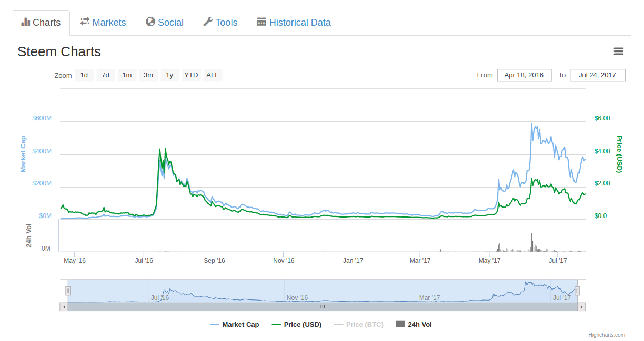Click the navigator scrollbar right arrow

[581, 307]
